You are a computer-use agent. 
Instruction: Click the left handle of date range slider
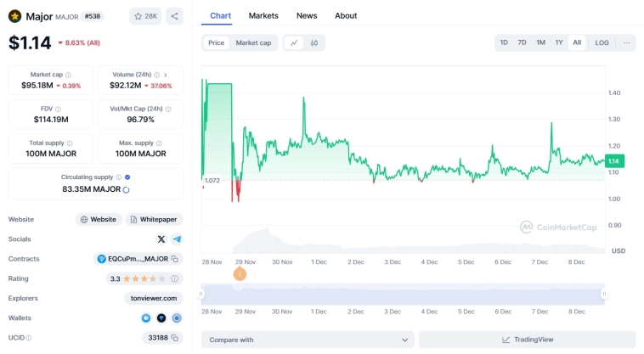pyautogui.click(x=201, y=294)
